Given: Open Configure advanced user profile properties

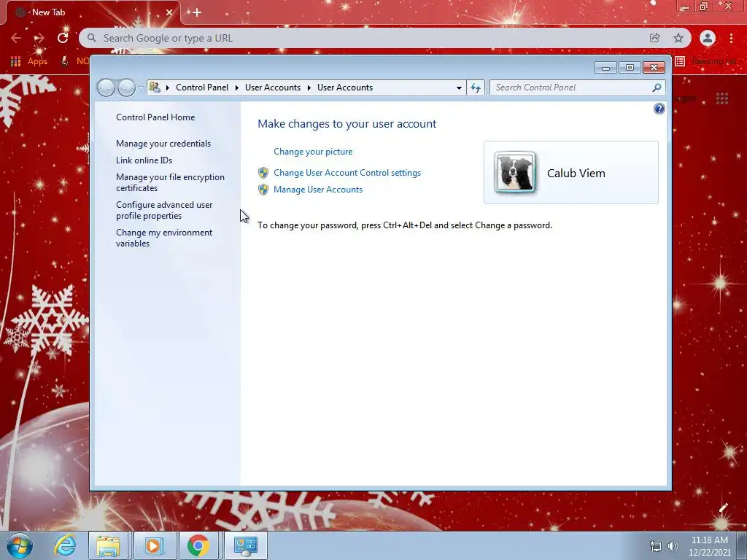Looking at the screenshot, I should point(164,210).
